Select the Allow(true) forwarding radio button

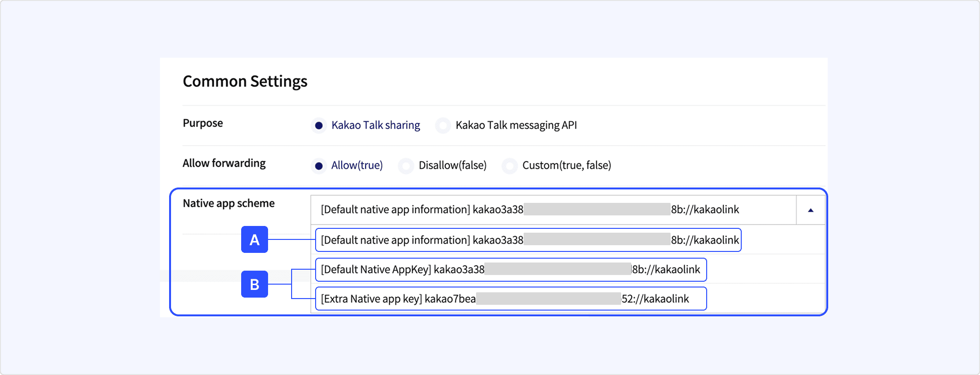coord(318,166)
